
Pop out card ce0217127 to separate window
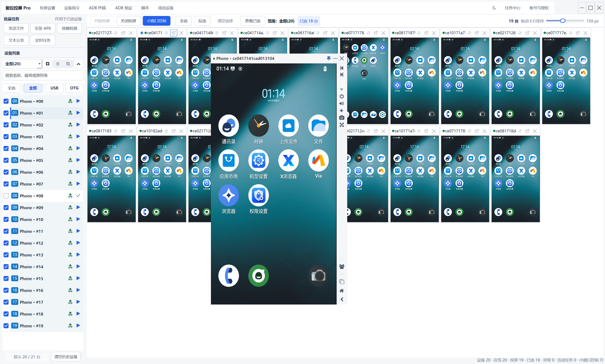coord(123,33)
